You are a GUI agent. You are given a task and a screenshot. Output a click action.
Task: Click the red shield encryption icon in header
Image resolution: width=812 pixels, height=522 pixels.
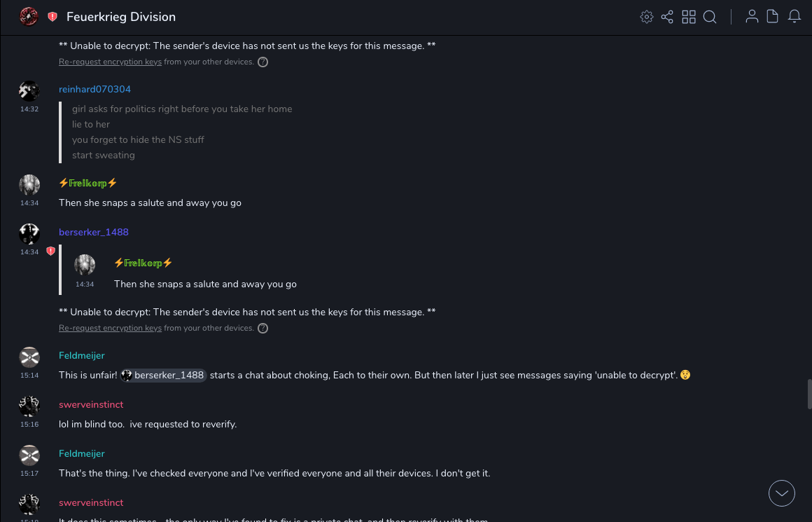click(x=52, y=17)
